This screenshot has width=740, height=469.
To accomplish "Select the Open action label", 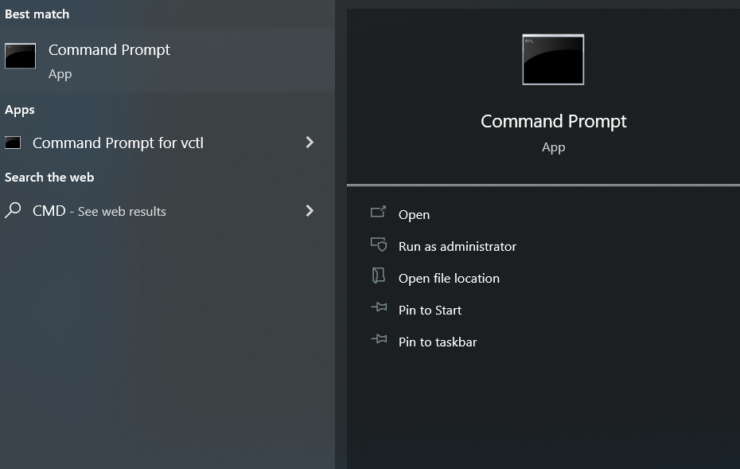I will (x=414, y=214).
